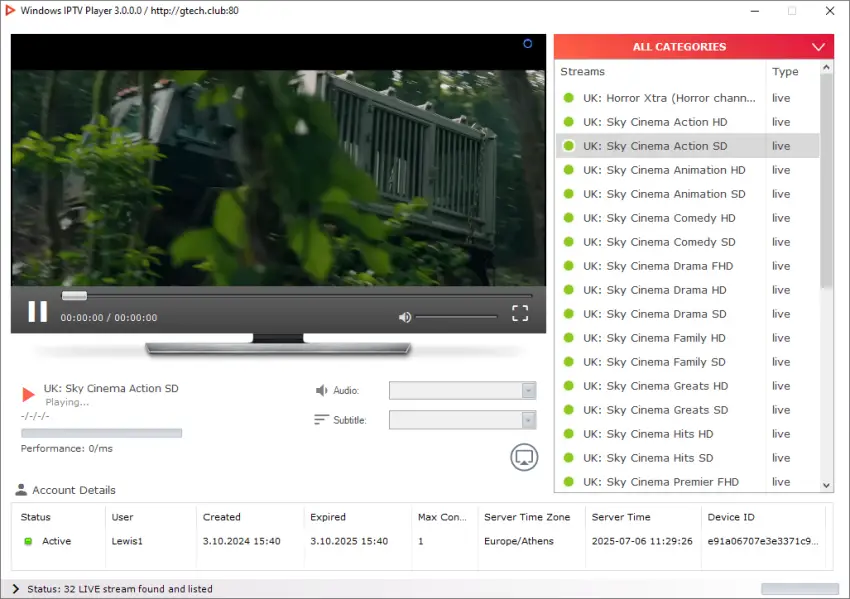
Task: Click the green Active status indicator
Action: tap(28, 541)
